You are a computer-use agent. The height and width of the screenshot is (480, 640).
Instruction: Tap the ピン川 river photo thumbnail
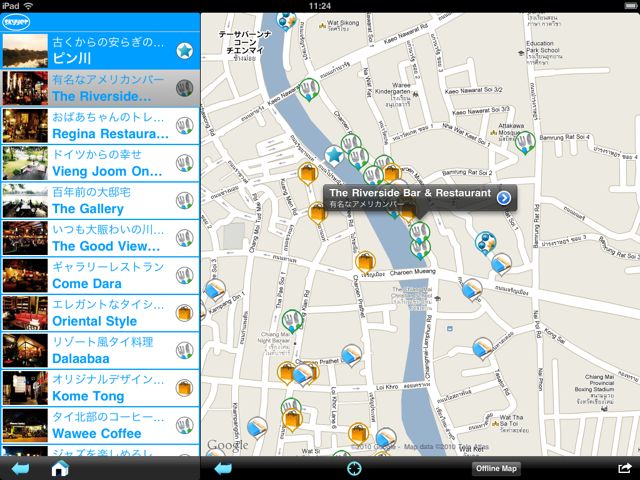click(x=25, y=51)
